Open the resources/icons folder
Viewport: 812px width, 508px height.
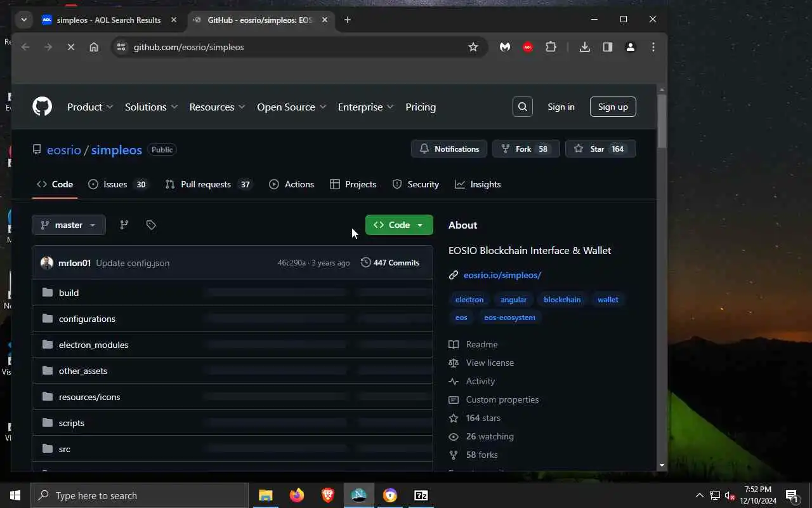pos(89,397)
